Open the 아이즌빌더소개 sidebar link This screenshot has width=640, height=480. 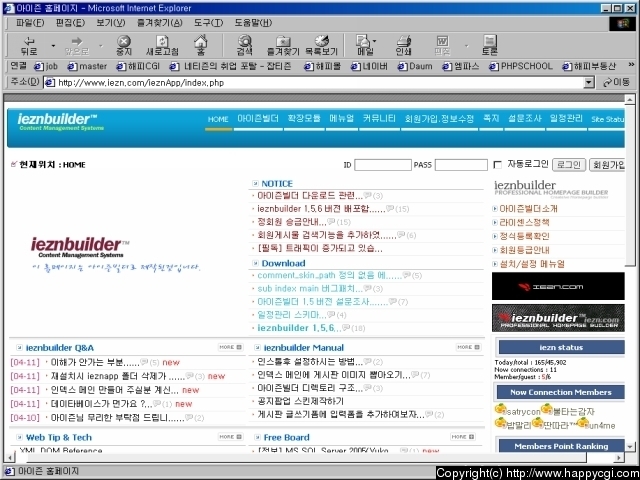[x=528, y=209]
